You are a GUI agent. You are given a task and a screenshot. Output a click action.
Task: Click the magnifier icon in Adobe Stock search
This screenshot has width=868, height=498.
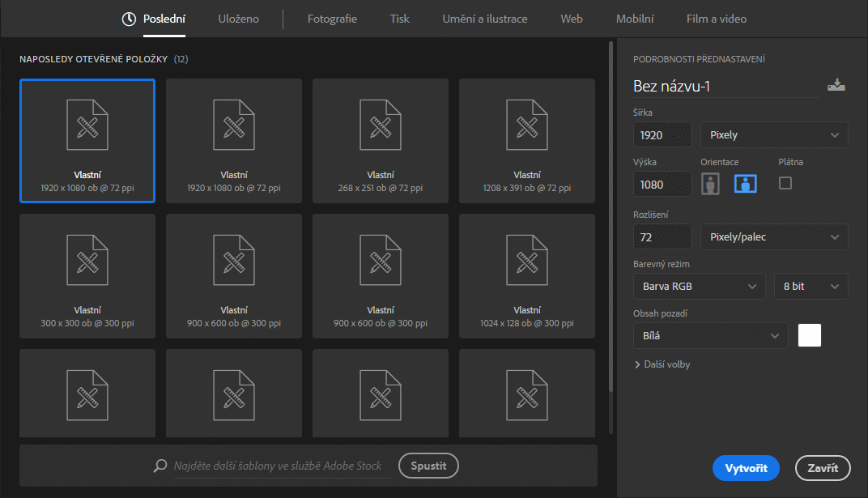coord(160,466)
